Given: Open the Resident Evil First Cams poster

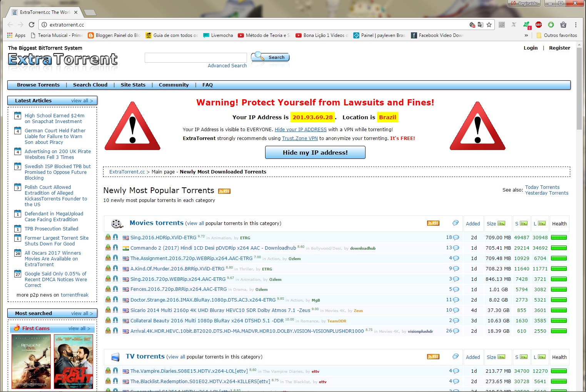Looking at the screenshot, I should [x=31, y=362].
